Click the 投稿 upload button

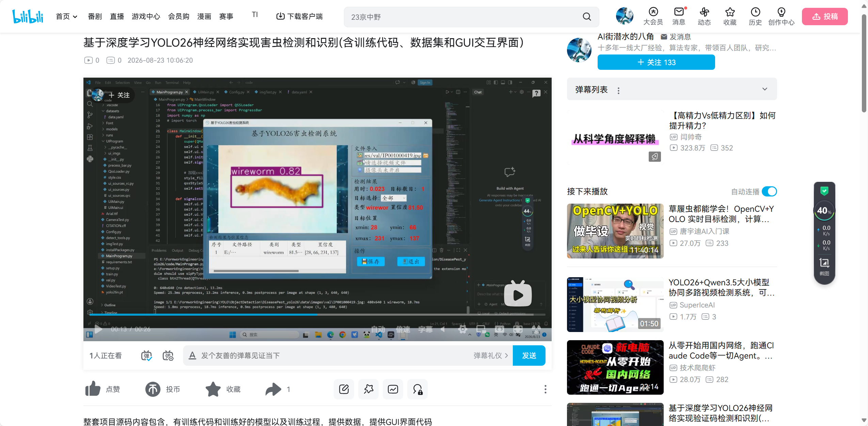(x=825, y=16)
